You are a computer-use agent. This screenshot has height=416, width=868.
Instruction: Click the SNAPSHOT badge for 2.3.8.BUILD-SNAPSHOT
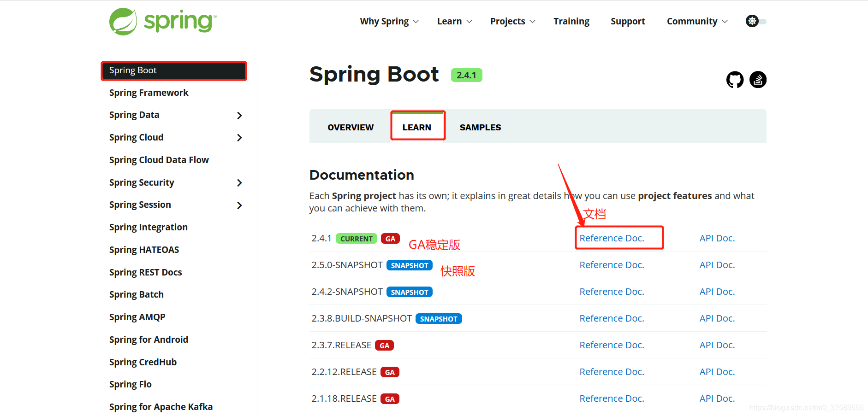(x=439, y=319)
